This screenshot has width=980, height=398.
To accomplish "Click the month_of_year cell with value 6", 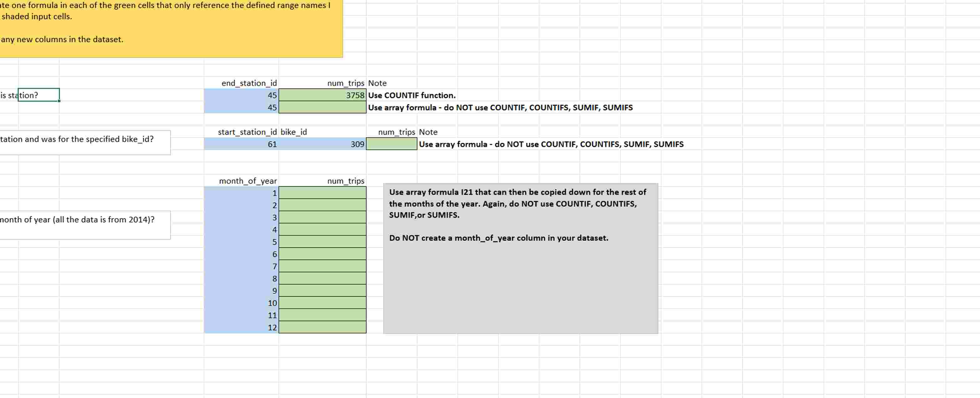I will click(x=241, y=254).
